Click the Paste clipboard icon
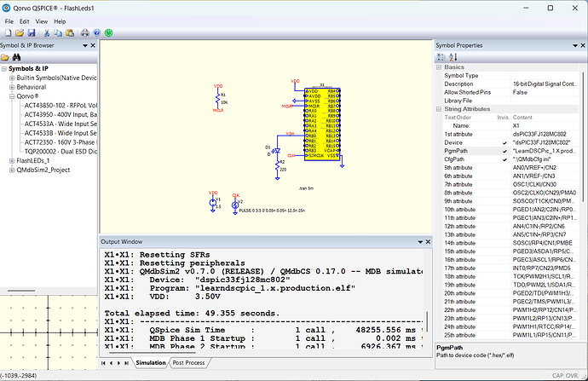588x381 pixels. click(70, 33)
